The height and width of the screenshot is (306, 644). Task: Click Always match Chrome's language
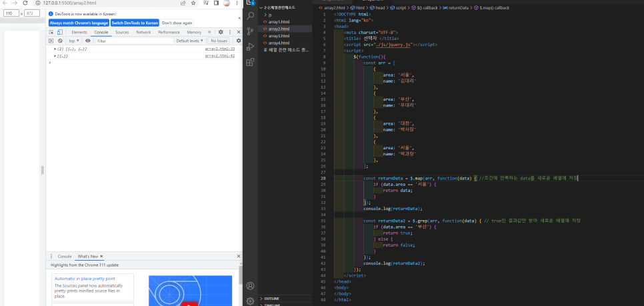coord(79,23)
